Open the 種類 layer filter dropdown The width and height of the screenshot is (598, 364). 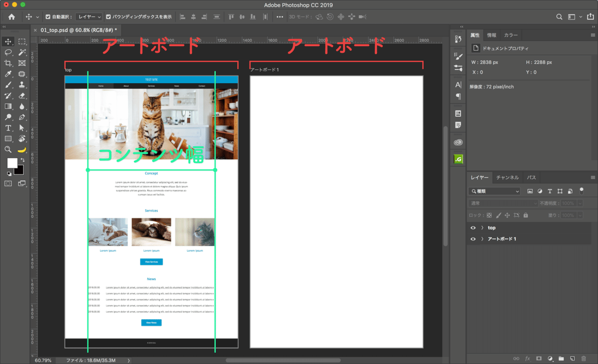tap(495, 191)
